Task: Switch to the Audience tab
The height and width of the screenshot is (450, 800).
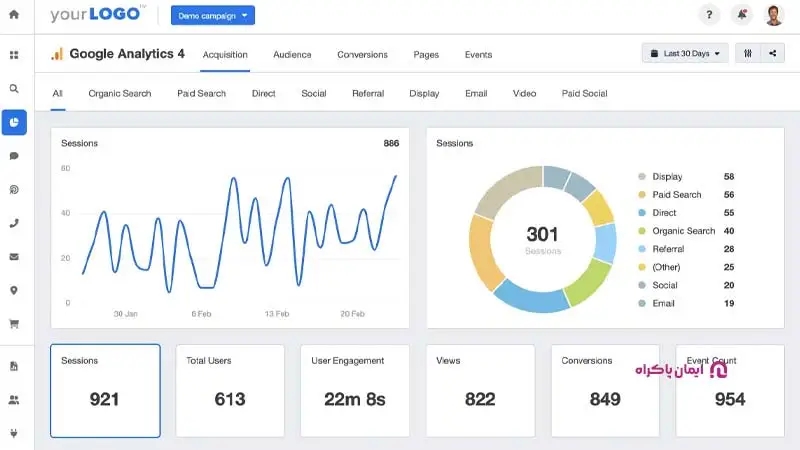Action: (292, 55)
